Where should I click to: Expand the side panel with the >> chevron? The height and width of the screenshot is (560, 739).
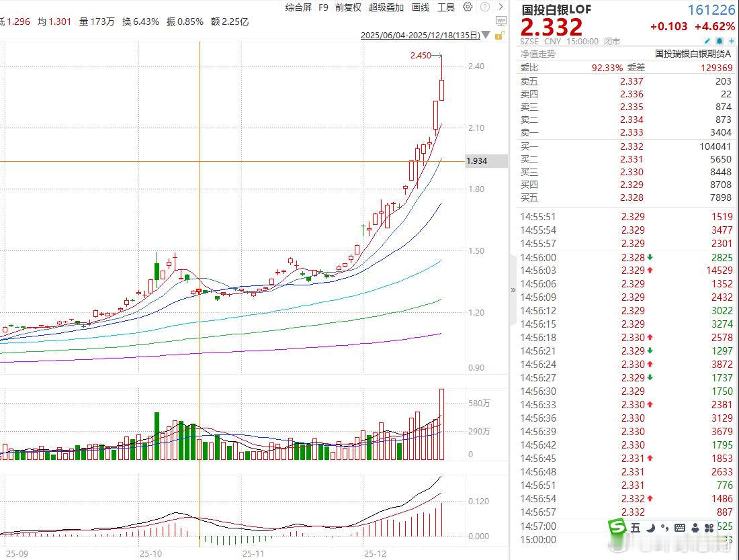tap(513, 289)
